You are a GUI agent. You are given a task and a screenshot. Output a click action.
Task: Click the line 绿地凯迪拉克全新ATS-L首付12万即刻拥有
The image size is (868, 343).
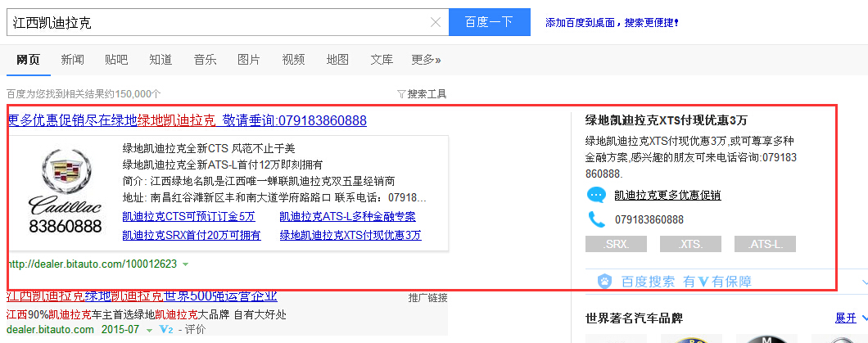tap(223, 165)
